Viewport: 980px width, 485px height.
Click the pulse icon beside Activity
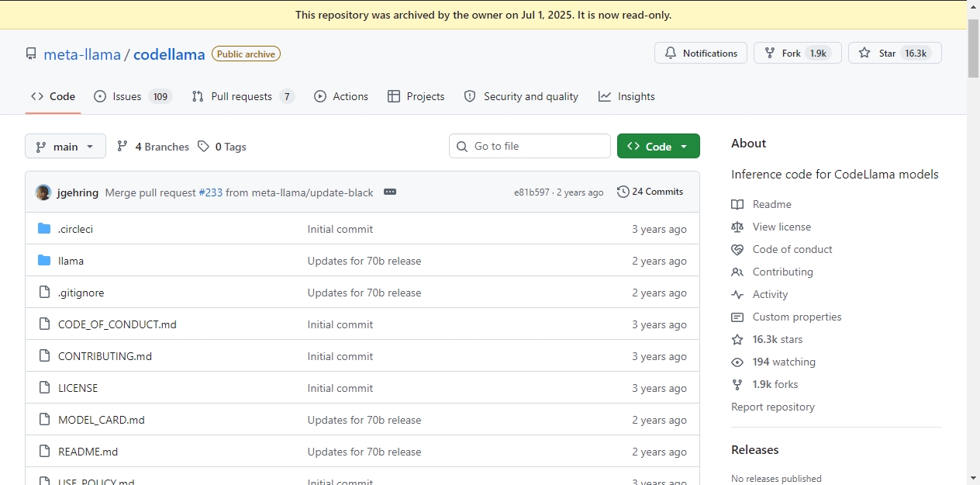(x=737, y=294)
